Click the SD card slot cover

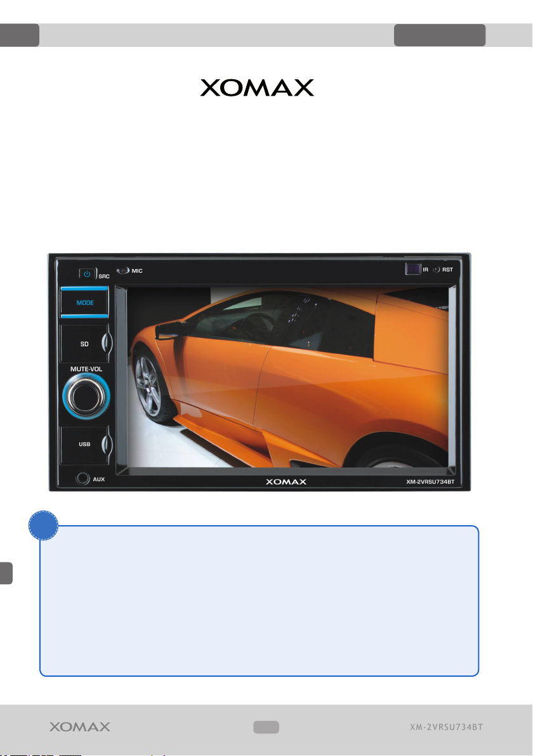[85, 343]
